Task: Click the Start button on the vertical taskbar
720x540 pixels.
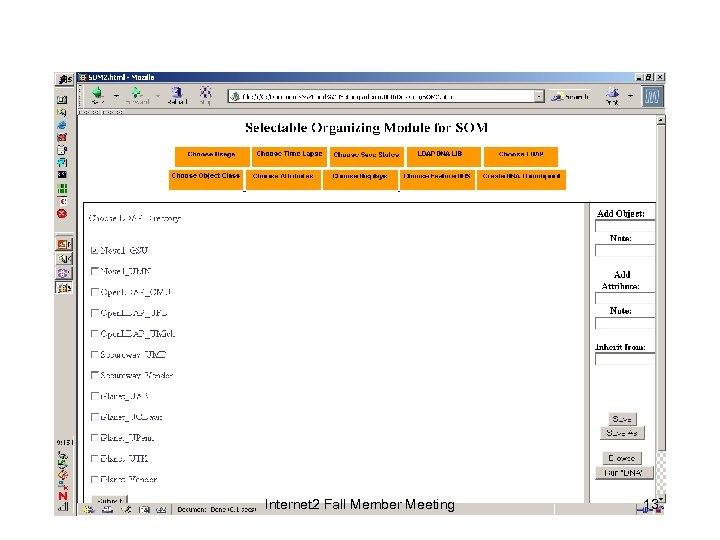Action: [64, 80]
